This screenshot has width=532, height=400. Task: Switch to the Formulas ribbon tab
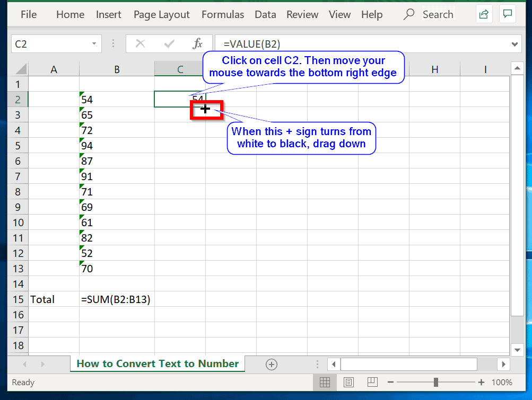pyautogui.click(x=222, y=14)
